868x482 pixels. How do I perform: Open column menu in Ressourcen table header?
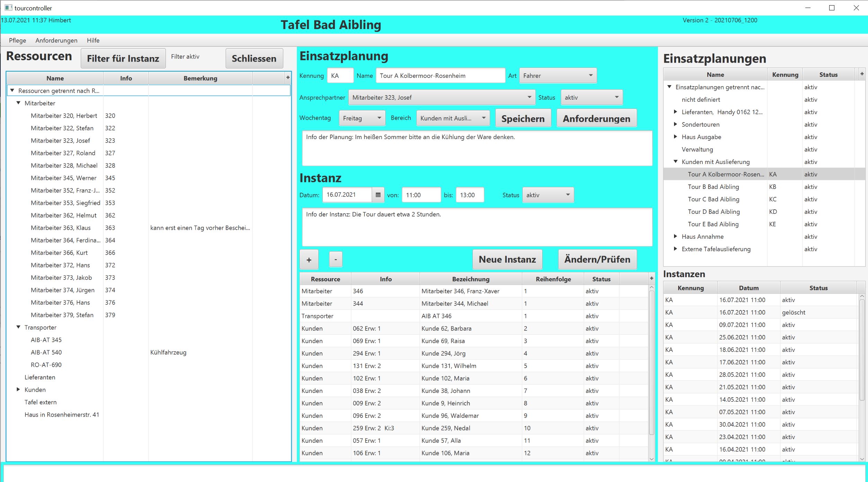pos(287,78)
